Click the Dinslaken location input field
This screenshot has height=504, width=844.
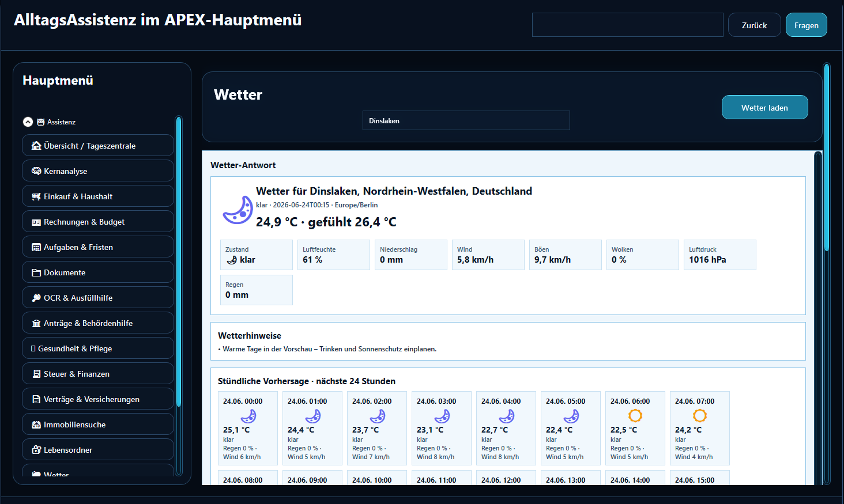pyautogui.click(x=466, y=121)
